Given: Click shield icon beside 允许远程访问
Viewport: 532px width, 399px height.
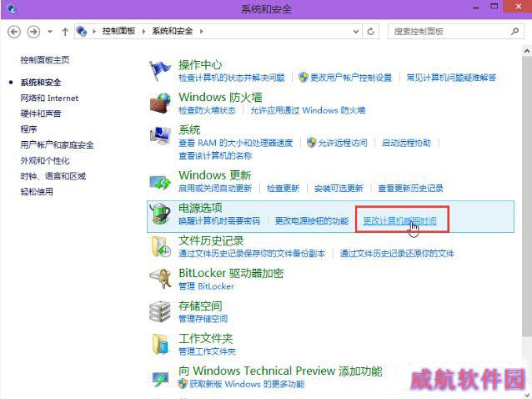Looking at the screenshot, I should pos(311,142).
